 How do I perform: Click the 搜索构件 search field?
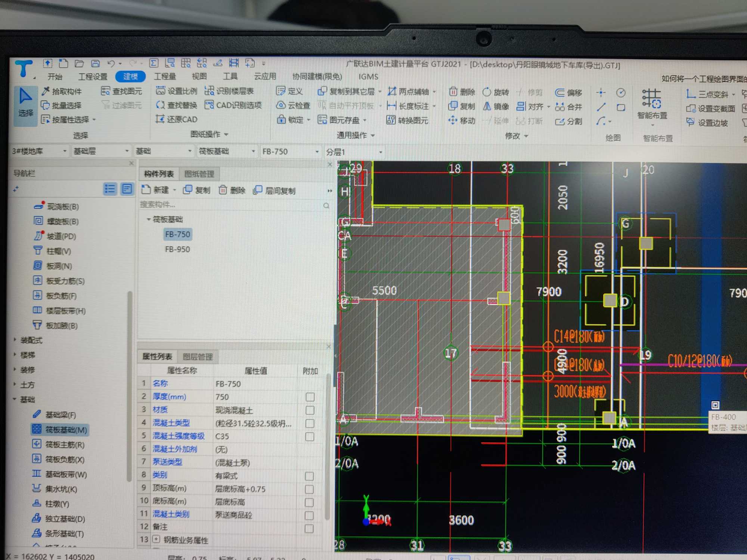(x=235, y=205)
